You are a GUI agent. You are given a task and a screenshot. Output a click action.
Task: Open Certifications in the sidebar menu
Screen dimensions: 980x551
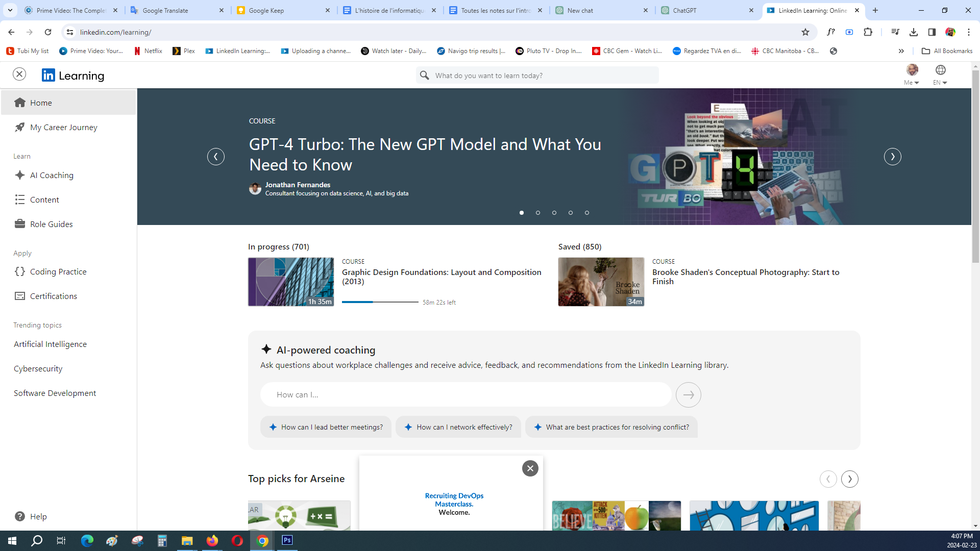[x=53, y=296]
